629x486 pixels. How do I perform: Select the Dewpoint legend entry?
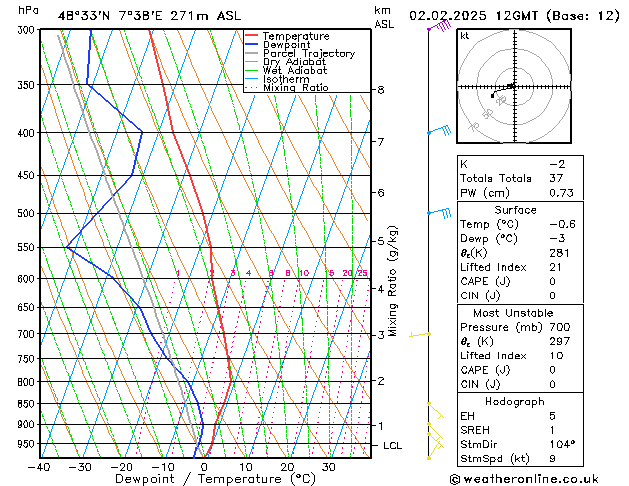click(287, 45)
